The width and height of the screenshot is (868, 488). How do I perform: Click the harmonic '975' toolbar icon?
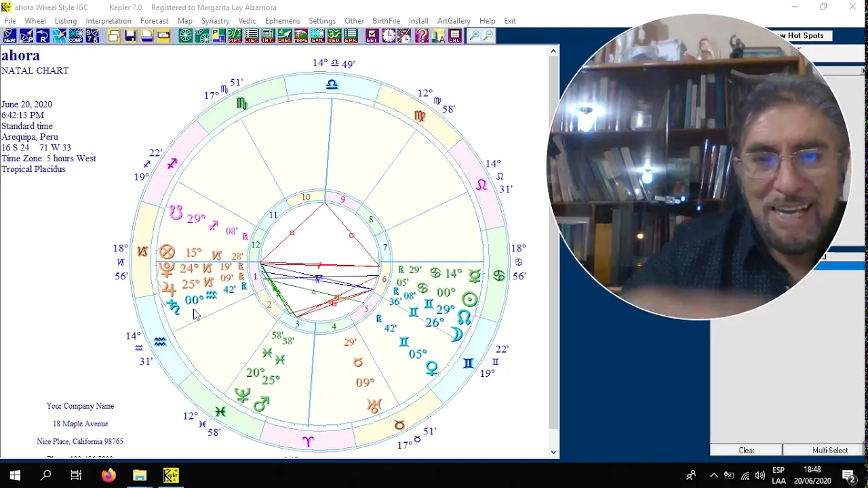[92, 35]
